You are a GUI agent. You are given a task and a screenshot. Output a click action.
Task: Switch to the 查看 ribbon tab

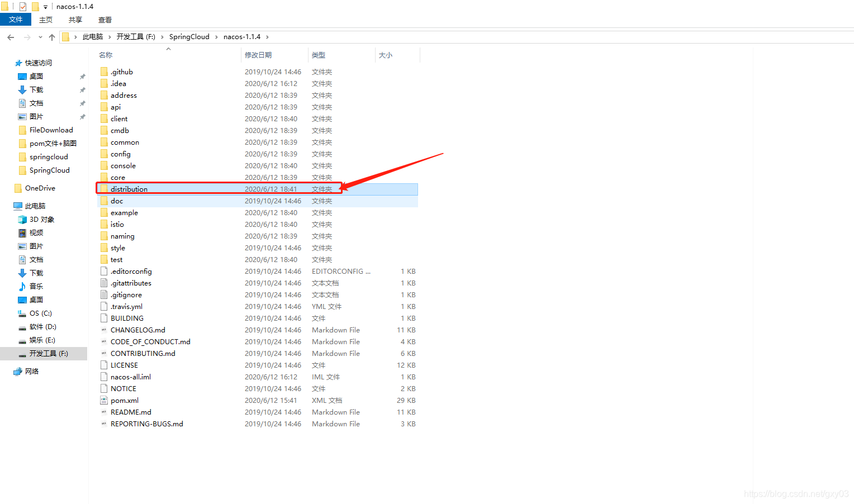tap(105, 20)
